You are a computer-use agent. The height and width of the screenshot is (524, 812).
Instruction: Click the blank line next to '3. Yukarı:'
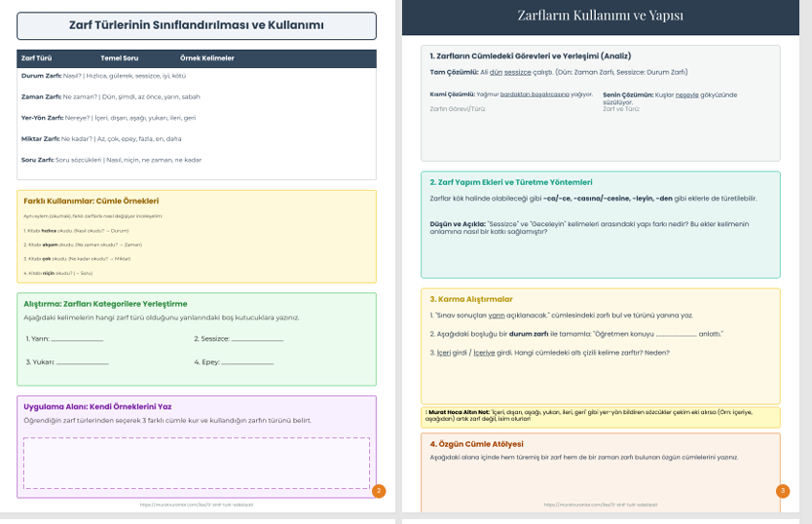pyautogui.click(x=83, y=362)
